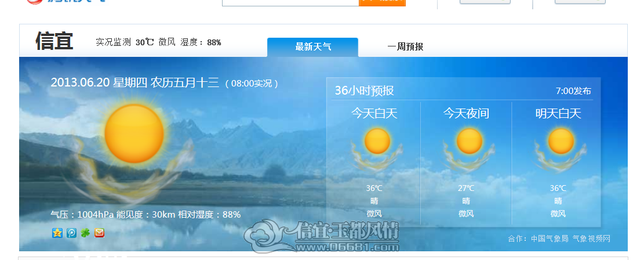Image resolution: width=644 pixels, height=260 pixels.
Task: Click the 明天白天 column heading
Action: pos(558,113)
